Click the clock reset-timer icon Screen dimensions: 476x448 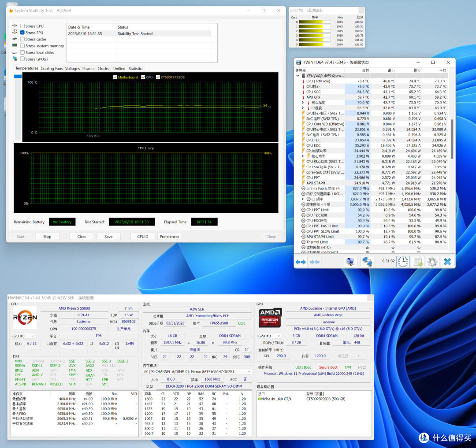click(x=403, y=262)
